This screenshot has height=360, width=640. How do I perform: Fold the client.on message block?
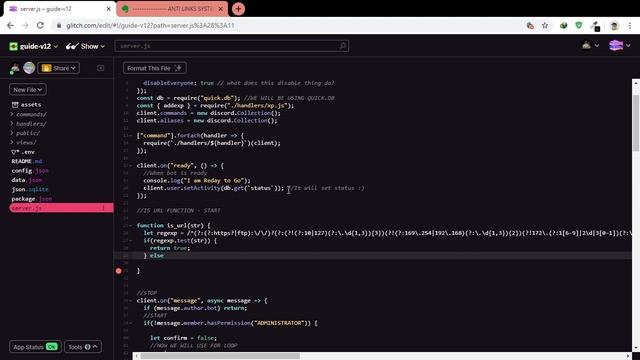tap(131, 301)
